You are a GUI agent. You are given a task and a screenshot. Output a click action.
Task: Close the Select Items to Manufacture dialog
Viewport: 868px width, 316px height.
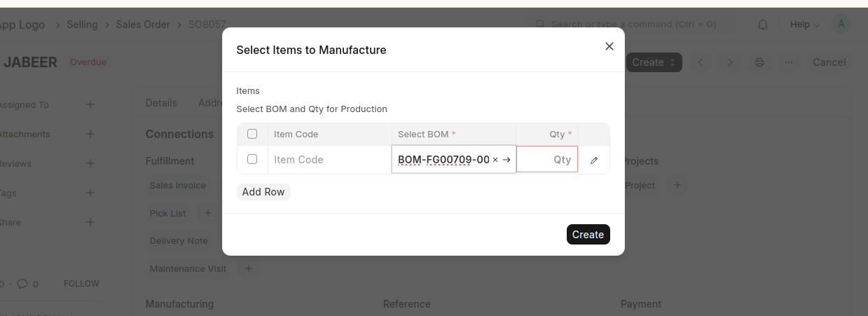tap(609, 46)
